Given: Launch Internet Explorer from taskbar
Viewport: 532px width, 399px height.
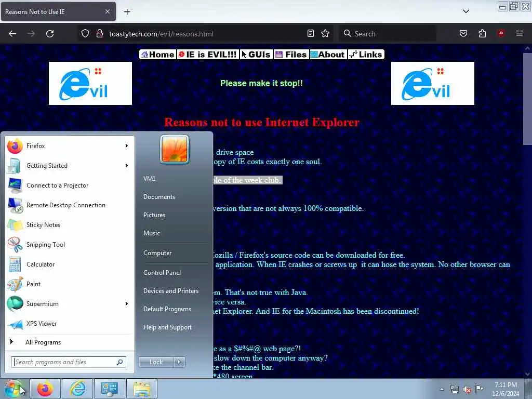Looking at the screenshot, I should (78, 389).
